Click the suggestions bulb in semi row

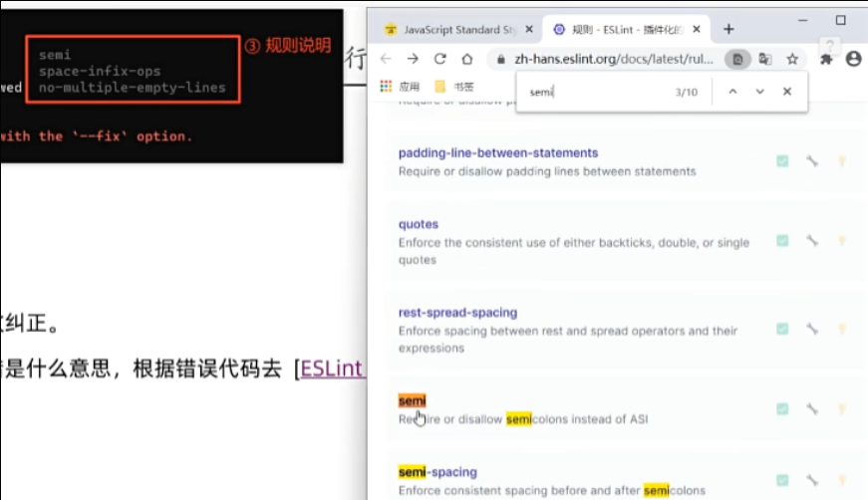(x=842, y=409)
